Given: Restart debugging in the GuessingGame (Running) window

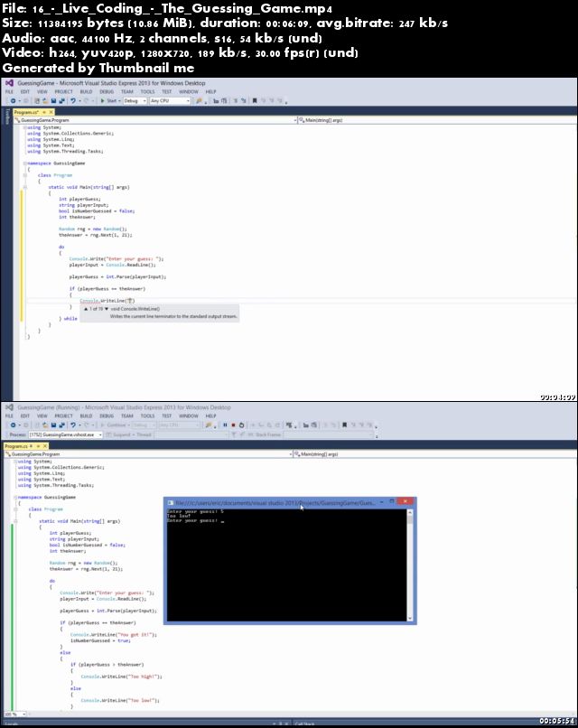Looking at the screenshot, I should (x=241, y=425).
